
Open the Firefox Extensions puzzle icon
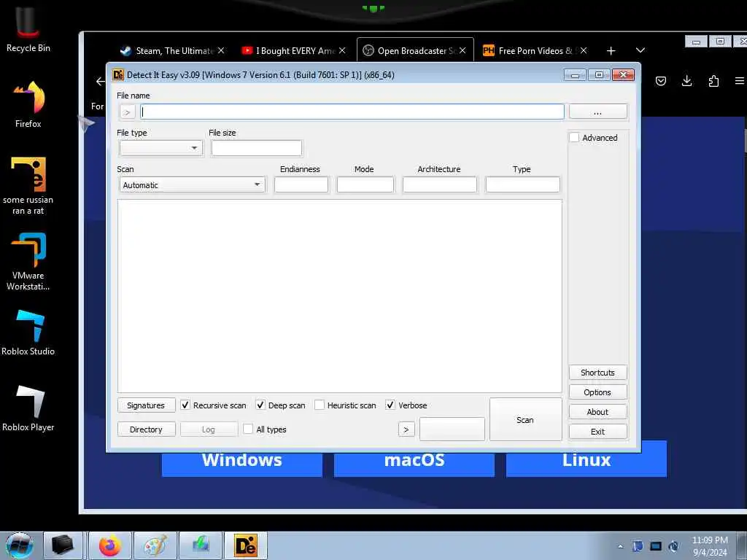point(713,81)
